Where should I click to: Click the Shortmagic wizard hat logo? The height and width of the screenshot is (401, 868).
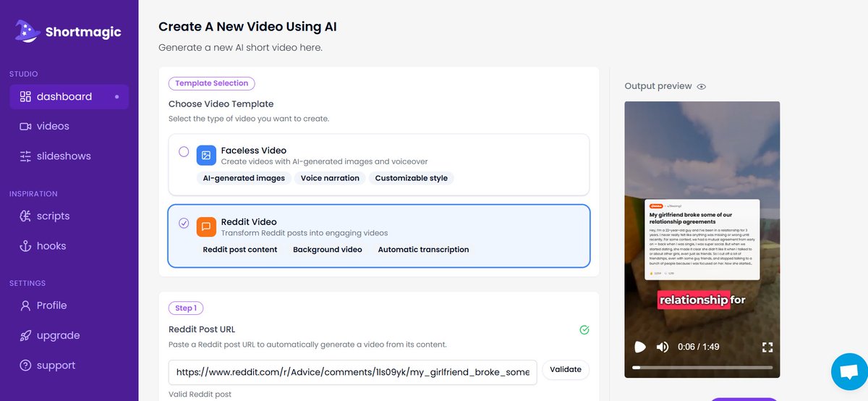(26, 31)
